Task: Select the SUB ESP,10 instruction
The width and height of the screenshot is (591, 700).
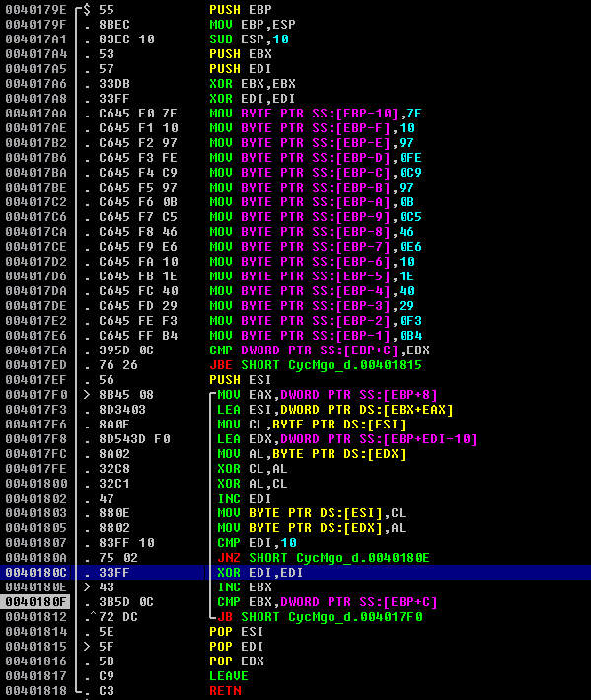Action: pos(249,39)
